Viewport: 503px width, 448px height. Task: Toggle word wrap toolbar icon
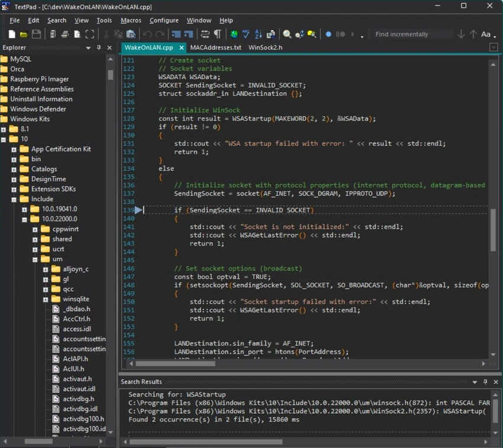point(205,34)
